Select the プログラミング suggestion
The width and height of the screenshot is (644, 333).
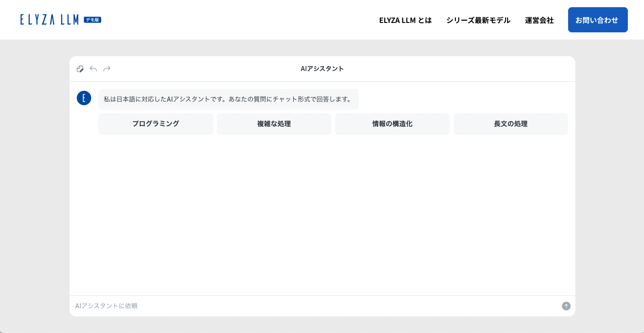(155, 124)
